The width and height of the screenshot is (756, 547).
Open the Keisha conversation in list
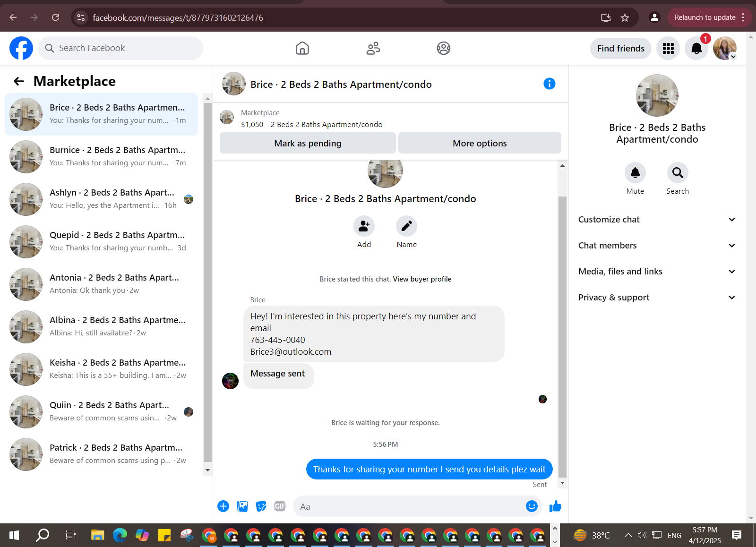point(101,369)
